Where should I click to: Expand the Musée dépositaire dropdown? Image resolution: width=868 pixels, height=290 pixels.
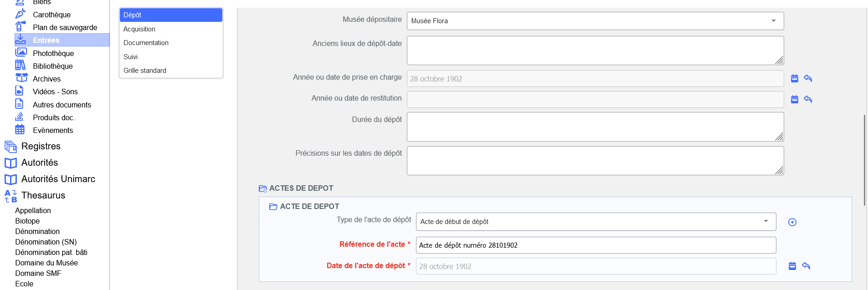[773, 21]
